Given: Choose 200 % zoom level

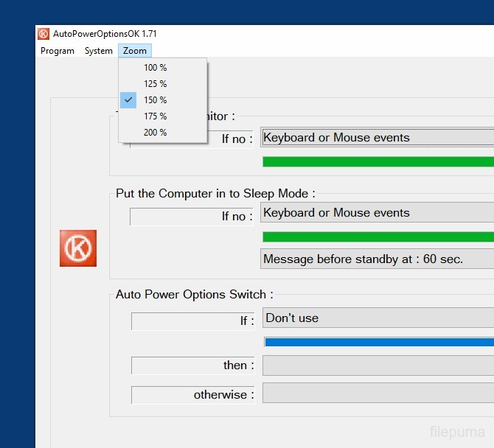Looking at the screenshot, I should coord(156,133).
